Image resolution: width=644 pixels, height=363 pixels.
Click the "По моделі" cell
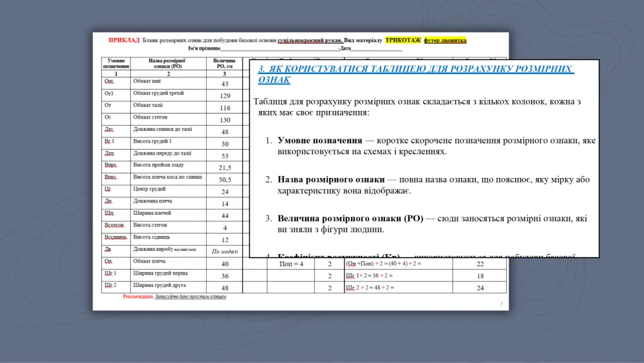225,251
